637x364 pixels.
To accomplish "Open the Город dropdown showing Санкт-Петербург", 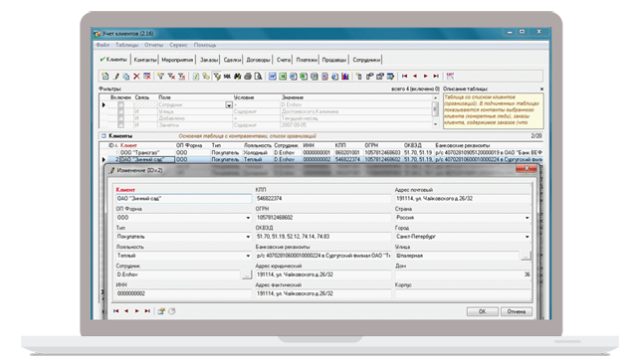I will (x=527, y=237).
